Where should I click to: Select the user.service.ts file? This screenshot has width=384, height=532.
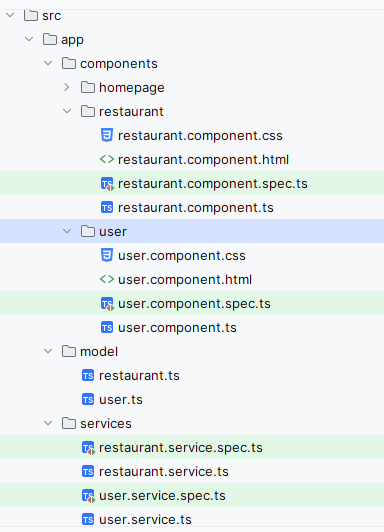point(192,519)
